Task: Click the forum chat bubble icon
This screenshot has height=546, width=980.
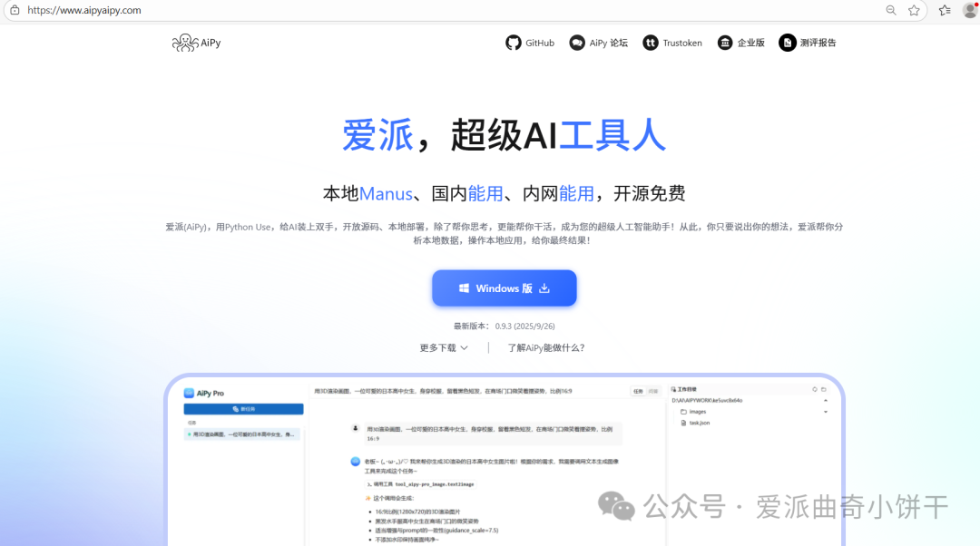Action: [577, 43]
